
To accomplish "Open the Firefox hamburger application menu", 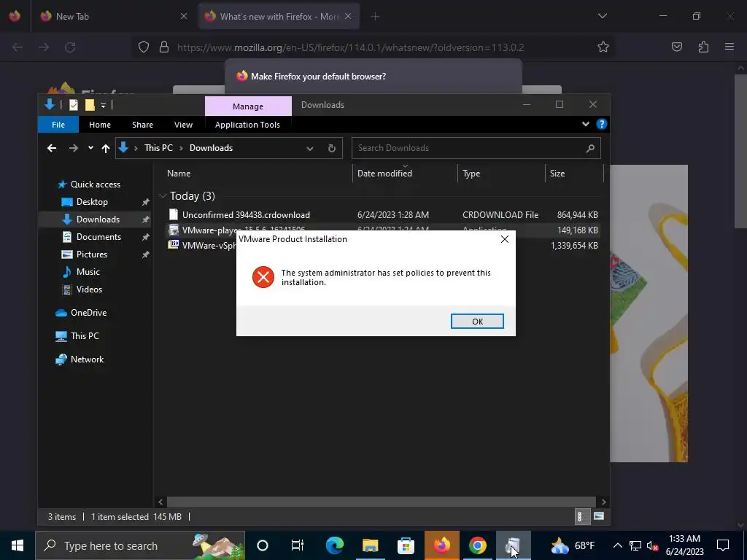I will pos(729,47).
